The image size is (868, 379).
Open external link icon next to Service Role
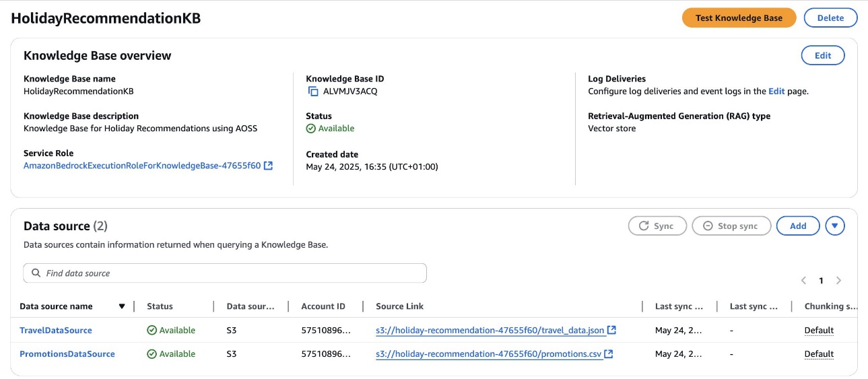[268, 166]
